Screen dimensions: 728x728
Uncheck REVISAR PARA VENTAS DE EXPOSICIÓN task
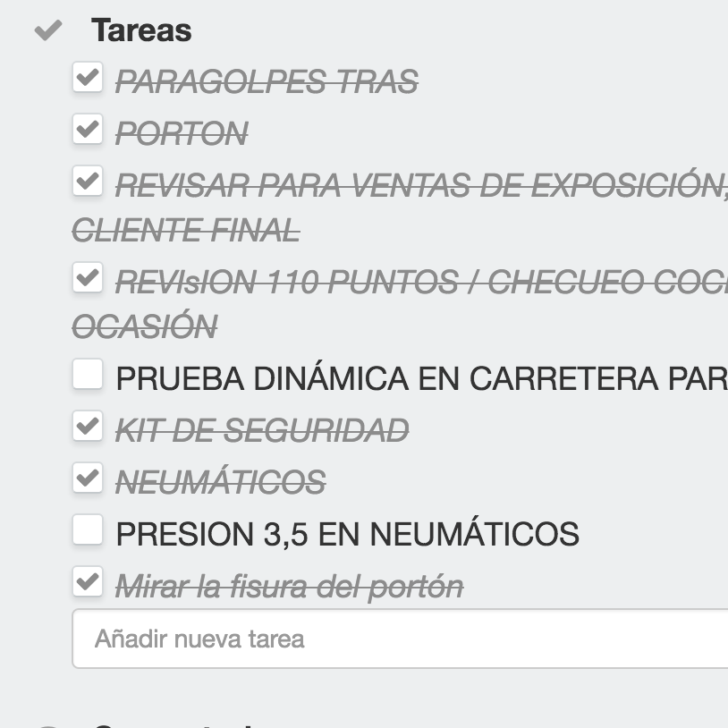coord(87,182)
